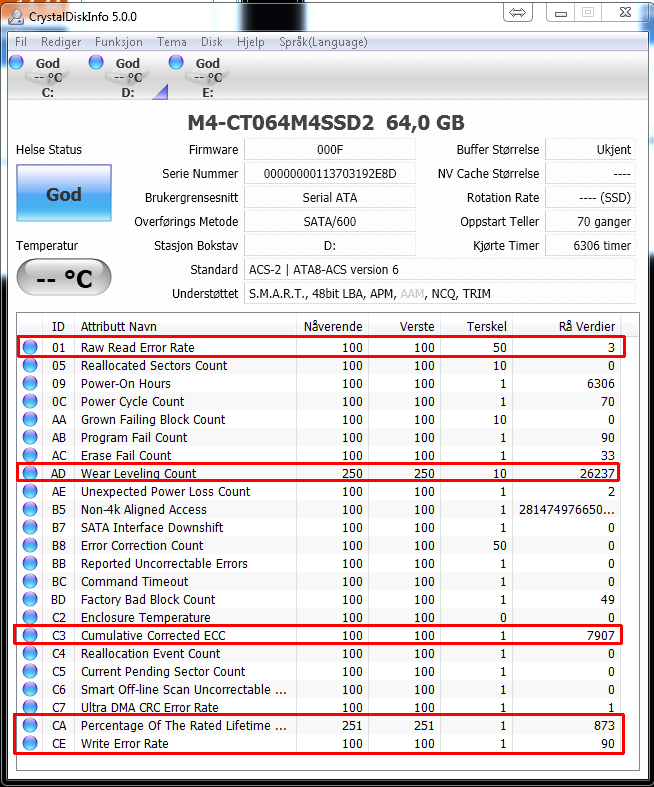The image size is (654, 787).
Task: Open the Rediger menu
Action: point(61,42)
